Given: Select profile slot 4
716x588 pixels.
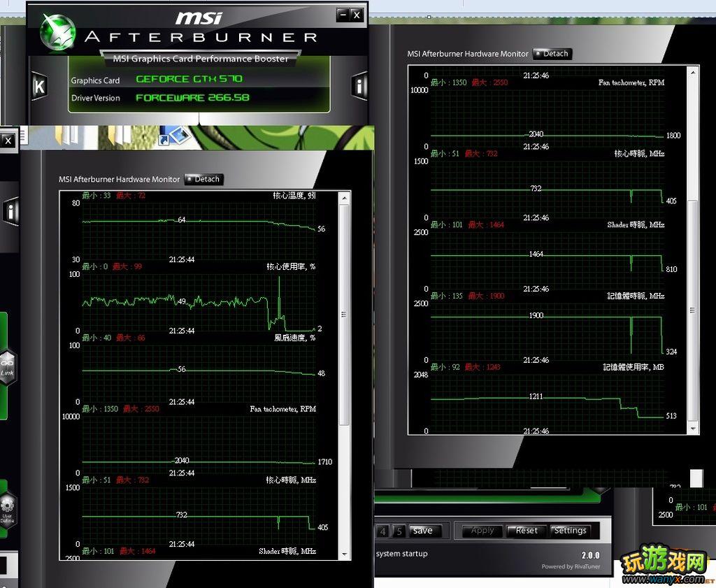Looking at the screenshot, I should (382, 531).
